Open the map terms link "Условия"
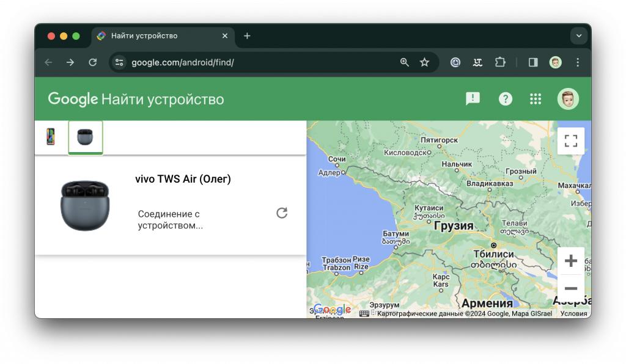This screenshot has height=364, width=626. [573, 314]
